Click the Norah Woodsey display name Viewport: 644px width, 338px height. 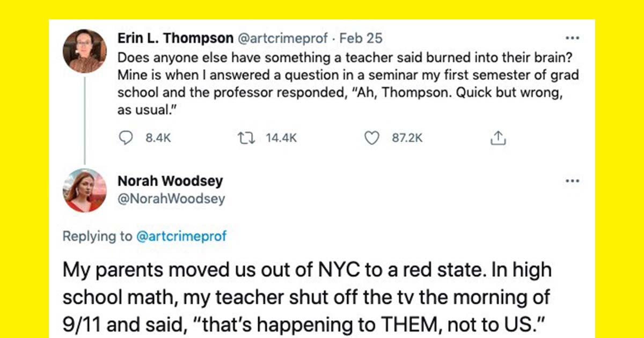pos(170,181)
